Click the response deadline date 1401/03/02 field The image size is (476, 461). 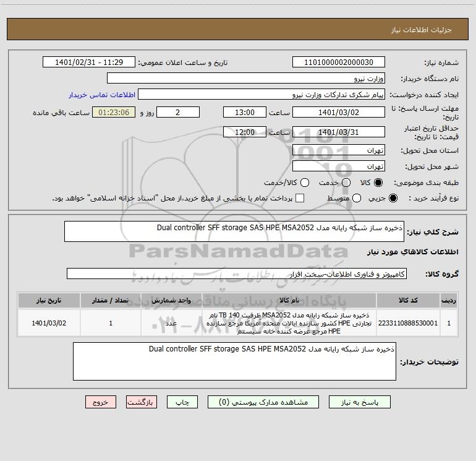click(x=339, y=112)
